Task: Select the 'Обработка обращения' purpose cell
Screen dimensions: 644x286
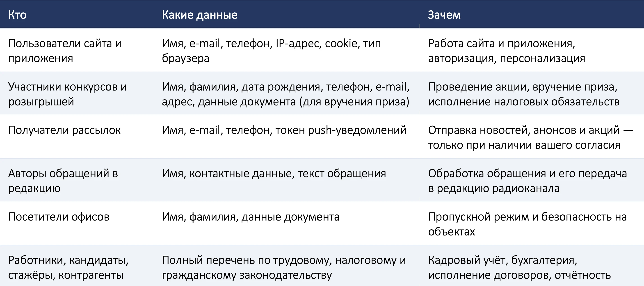Action: click(532, 180)
